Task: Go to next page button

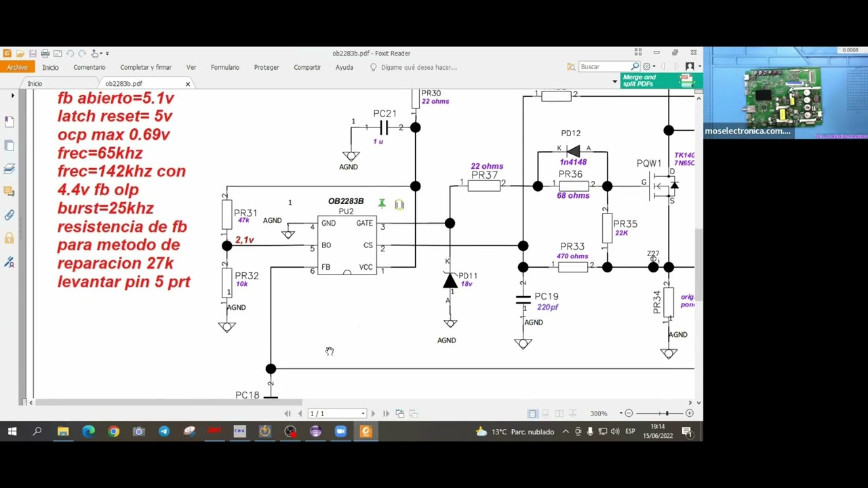Action: pos(372,413)
